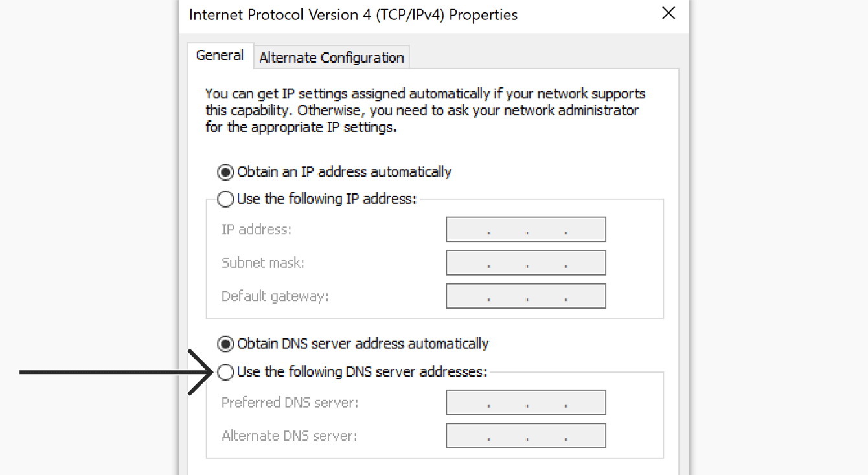This screenshot has width=868, height=475.
Task: Choose Use the following IP address option
Action: coord(225,199)
